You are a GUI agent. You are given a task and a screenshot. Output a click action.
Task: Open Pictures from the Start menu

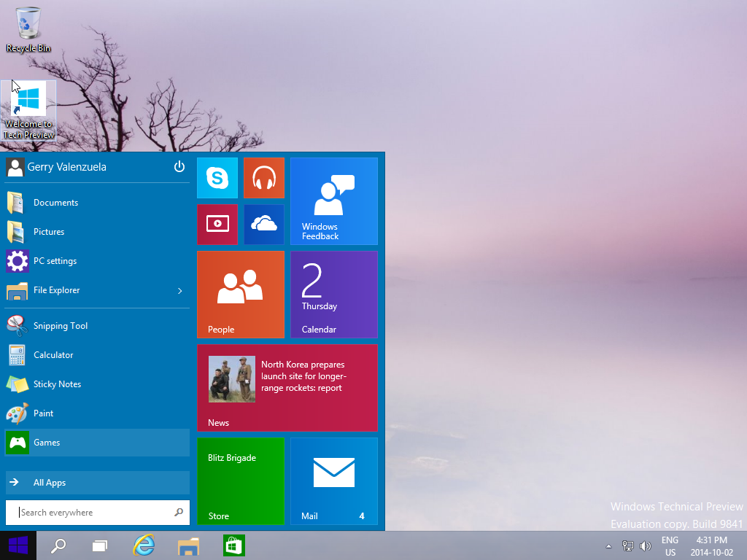(x=97, y=232)
